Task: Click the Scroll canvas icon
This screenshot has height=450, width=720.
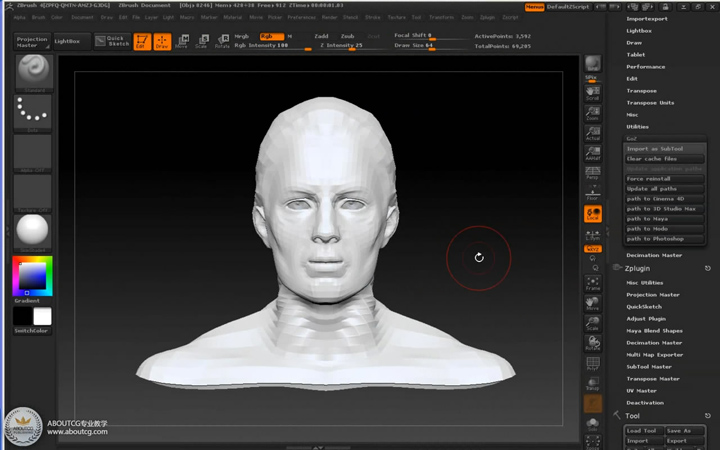Action: pos(593,93)
